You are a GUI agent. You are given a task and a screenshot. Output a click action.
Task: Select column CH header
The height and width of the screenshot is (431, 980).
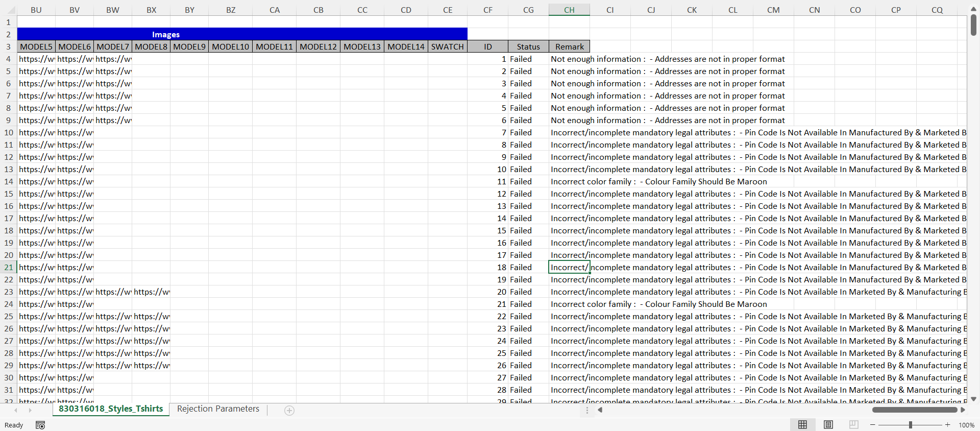coord(569,10)
